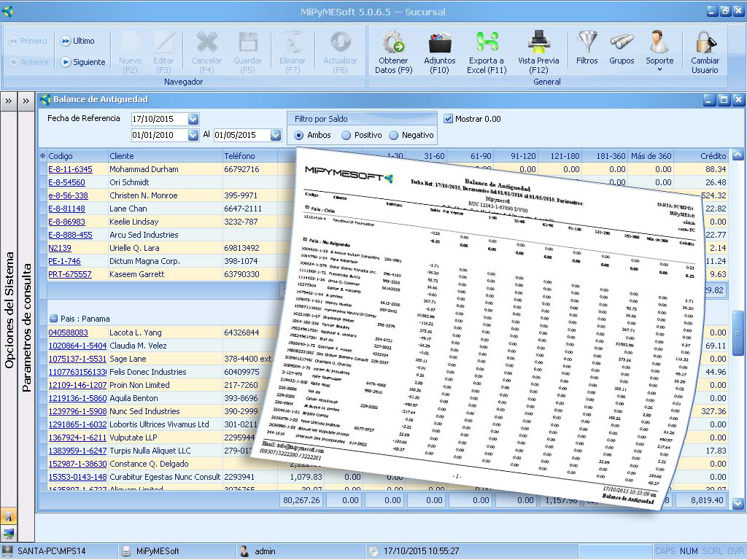Image resolution: width=747 pixels, height=560 pixels.
Task: Open customer code link N2139
Action: pyautogui.click(x=60, y=248)
